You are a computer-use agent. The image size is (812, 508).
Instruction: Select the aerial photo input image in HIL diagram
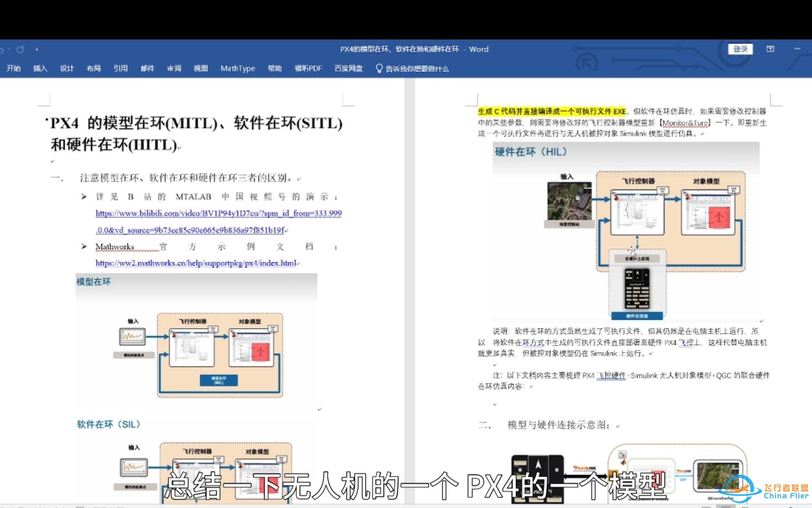click(x=570, y=201)
